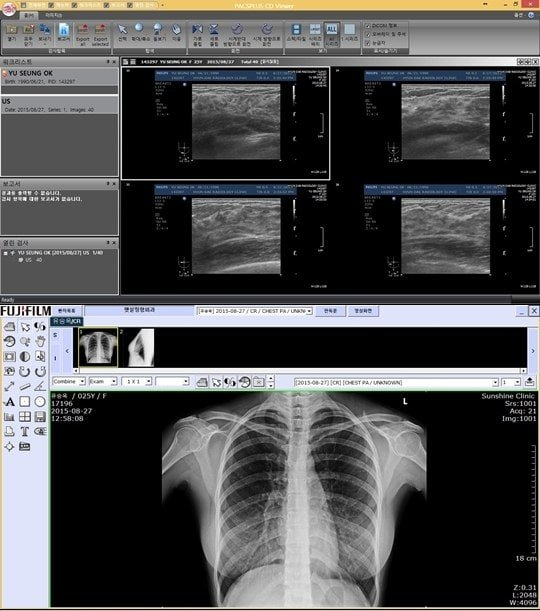The width and height of the screenshot is (540, 611).
Task: Open the Combine dropdown
Action: (x=69, y=381)
